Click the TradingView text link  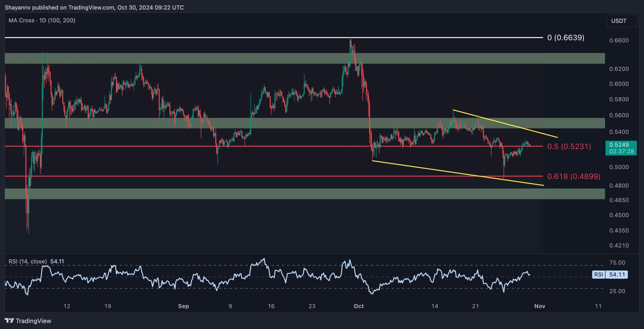click(x=33, y=321)
